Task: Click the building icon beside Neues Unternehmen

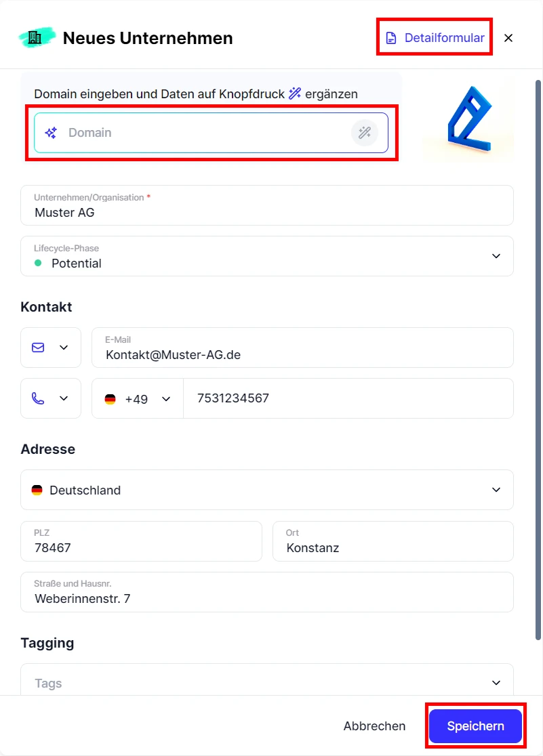Action: pos(35,38)
